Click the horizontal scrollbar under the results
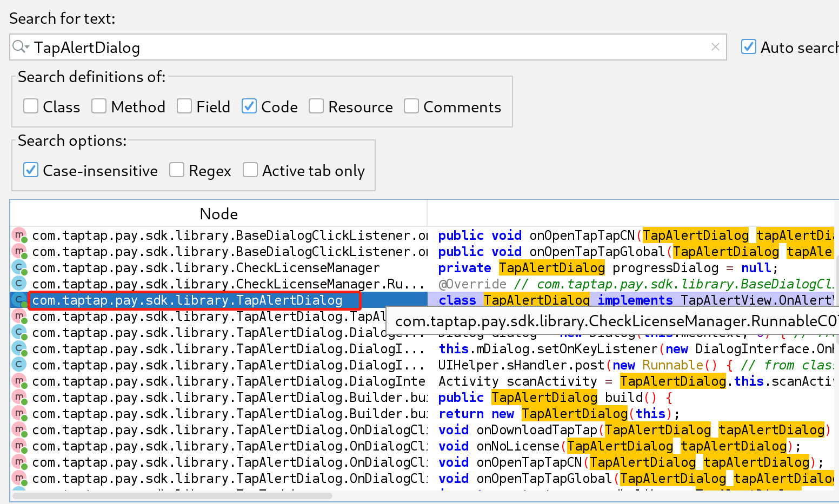 tap(172, 495)
